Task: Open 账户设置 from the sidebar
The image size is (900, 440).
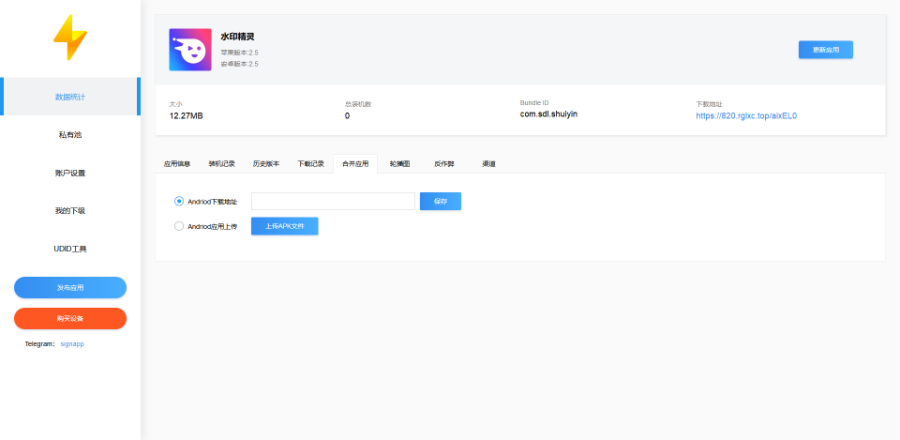Action: pyautogui.click(x=70, y=173)
